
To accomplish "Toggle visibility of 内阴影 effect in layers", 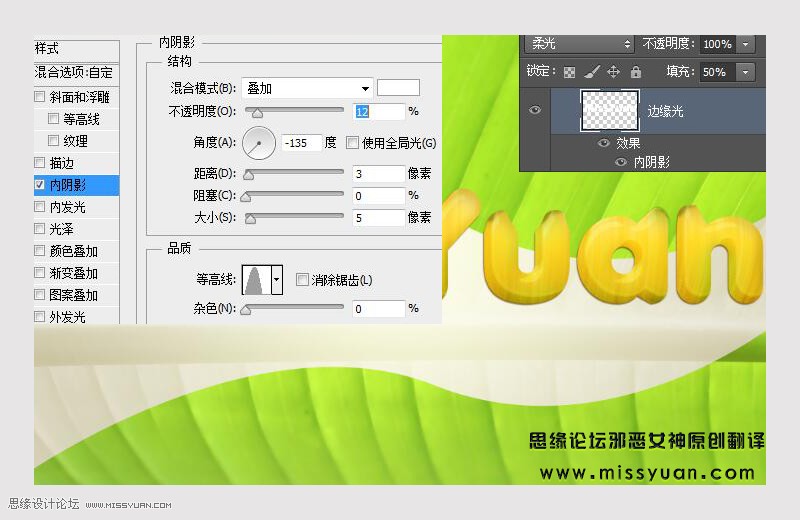I will tap(621, 162).
